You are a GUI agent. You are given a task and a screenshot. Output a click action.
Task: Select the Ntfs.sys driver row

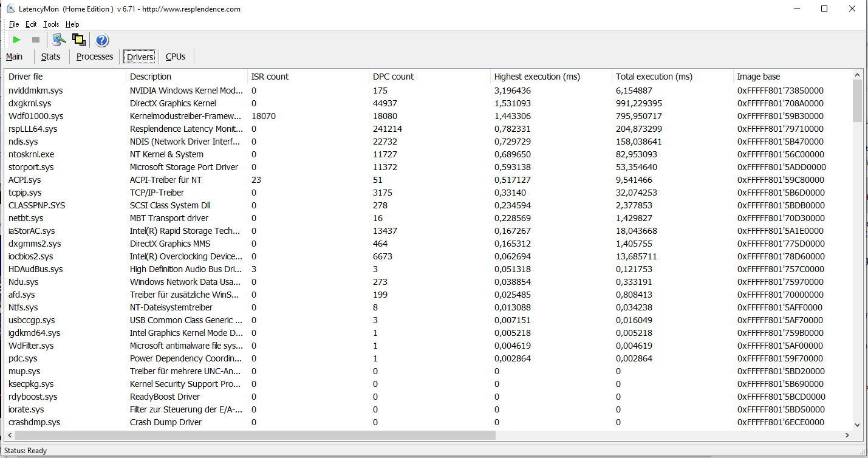click(428, 307)
